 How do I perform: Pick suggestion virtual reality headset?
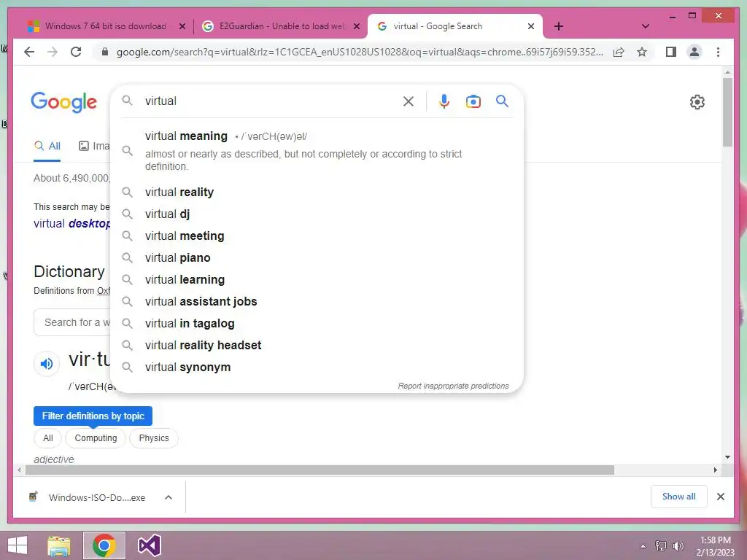[x=317, y=345]
